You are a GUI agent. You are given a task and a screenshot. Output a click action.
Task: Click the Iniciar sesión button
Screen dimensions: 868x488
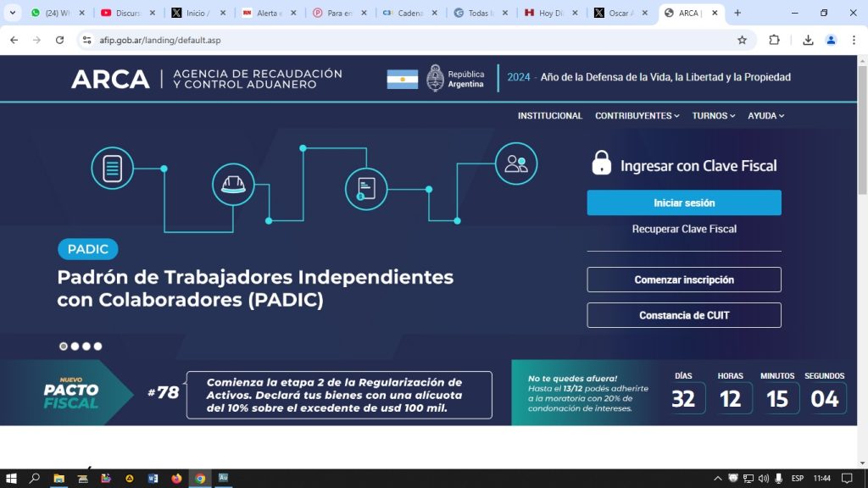click(x=683, y=202)
